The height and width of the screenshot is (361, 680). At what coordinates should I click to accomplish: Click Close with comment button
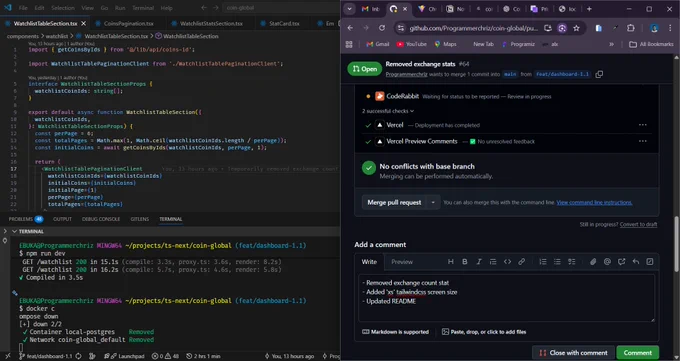click(x=573, y=353)
